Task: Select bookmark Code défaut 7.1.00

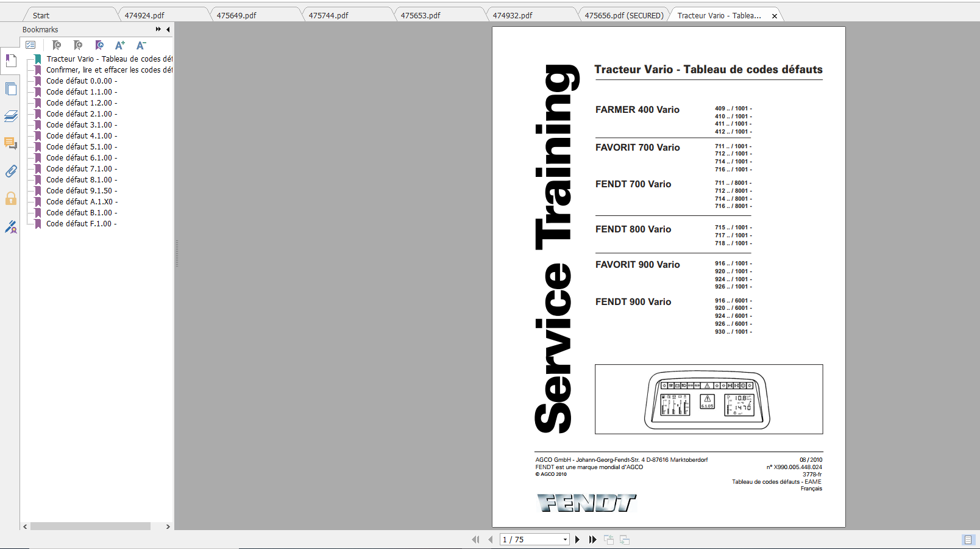Action: tap(82, 169)
